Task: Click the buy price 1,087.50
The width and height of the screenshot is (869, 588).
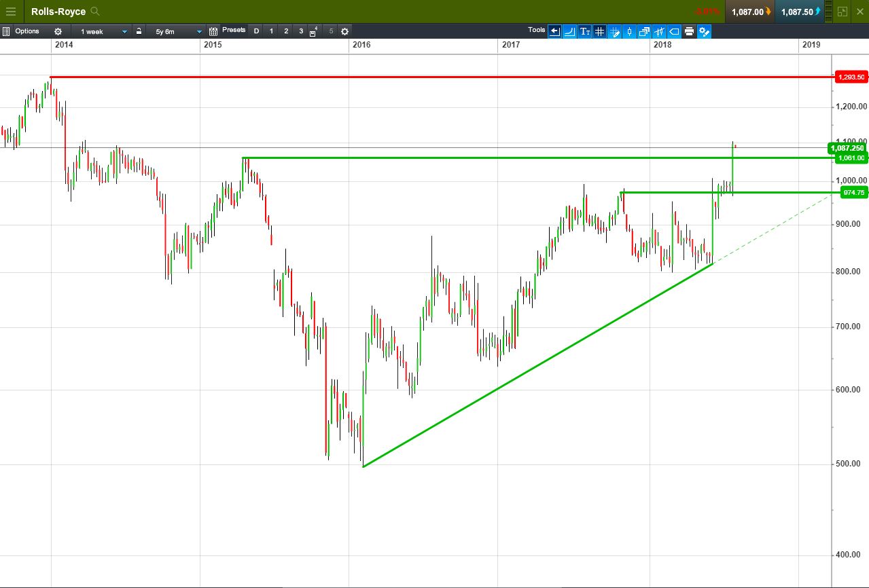Action: pos(800,12)
